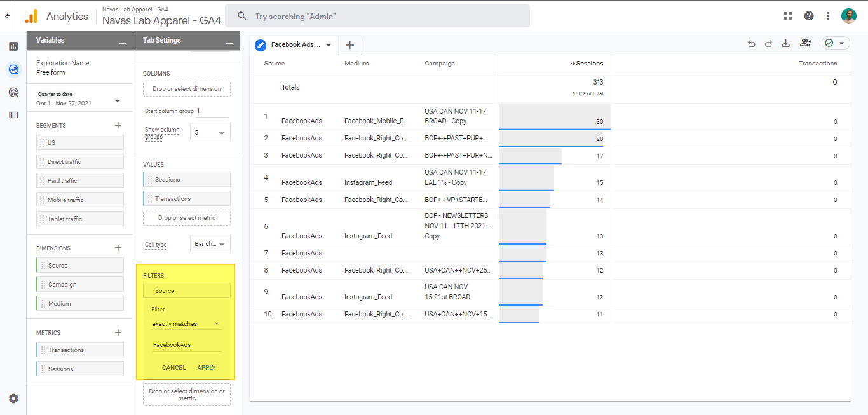Share exploration via add-people icon

[806, 43]
